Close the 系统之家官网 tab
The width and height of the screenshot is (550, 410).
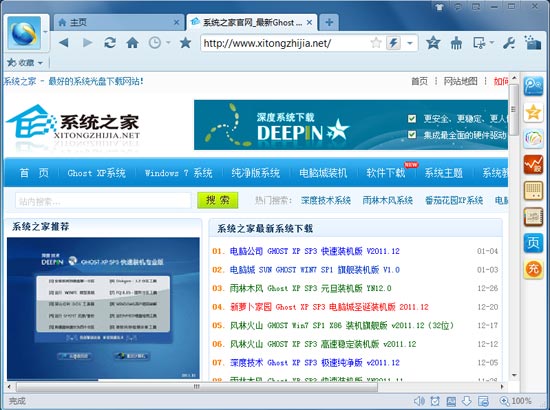(309, 22)
